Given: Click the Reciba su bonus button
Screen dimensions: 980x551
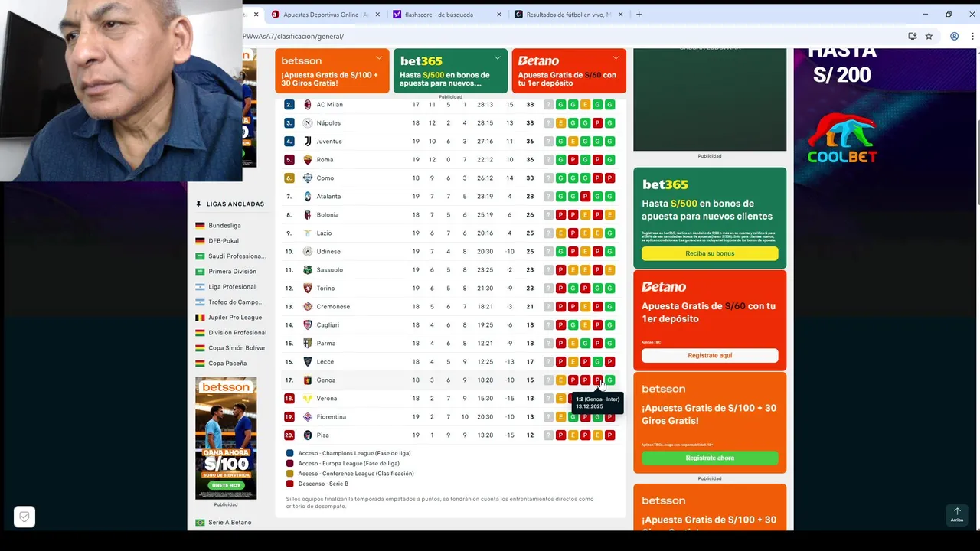Looking at the screenshot, I should click(x=710, y=253).
